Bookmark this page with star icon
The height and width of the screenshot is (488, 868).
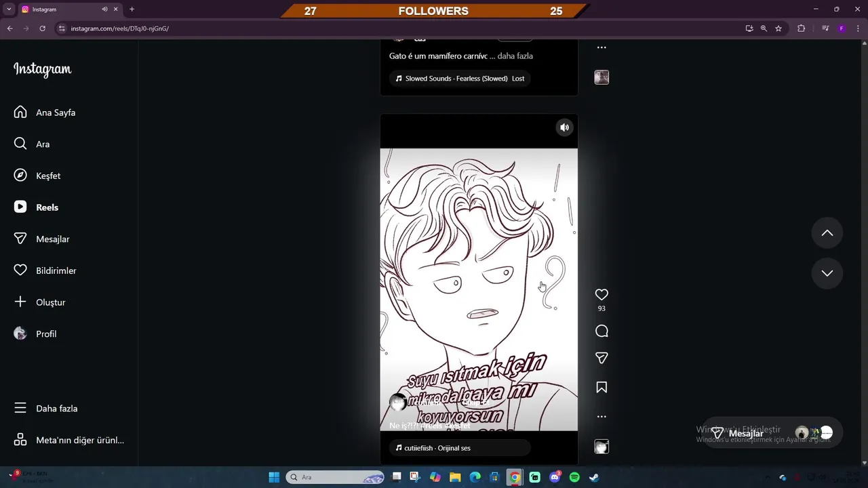point(778,28)
